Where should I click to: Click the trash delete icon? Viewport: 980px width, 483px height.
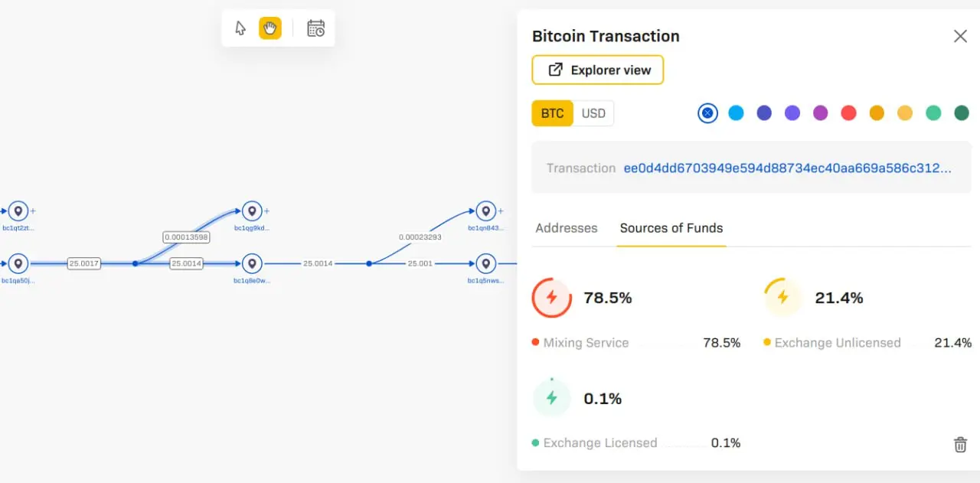(960, 445)
